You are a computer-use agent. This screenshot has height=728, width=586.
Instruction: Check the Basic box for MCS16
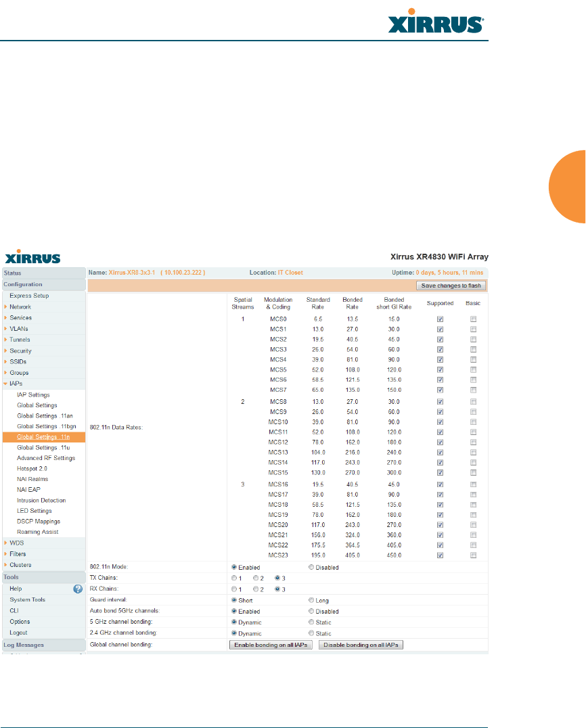[473, 484]
